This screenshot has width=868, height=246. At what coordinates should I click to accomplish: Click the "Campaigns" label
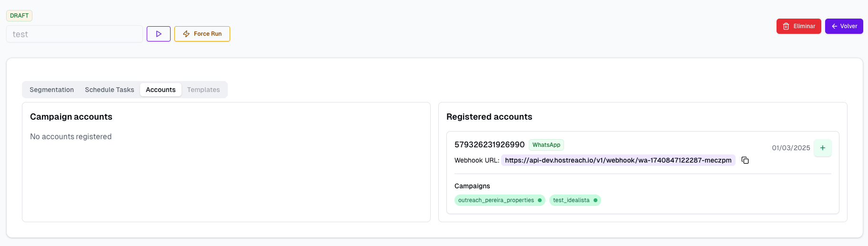pos(472,186)
